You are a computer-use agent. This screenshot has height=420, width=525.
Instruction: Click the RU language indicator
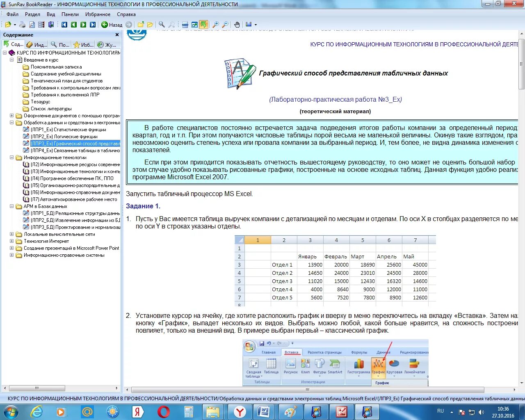point(441,411)
